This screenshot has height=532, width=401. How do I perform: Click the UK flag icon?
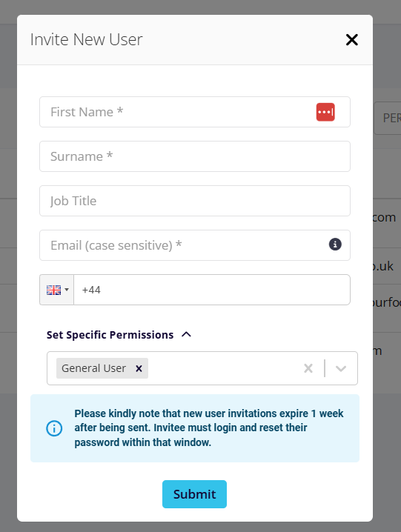[x=53, y=290]
